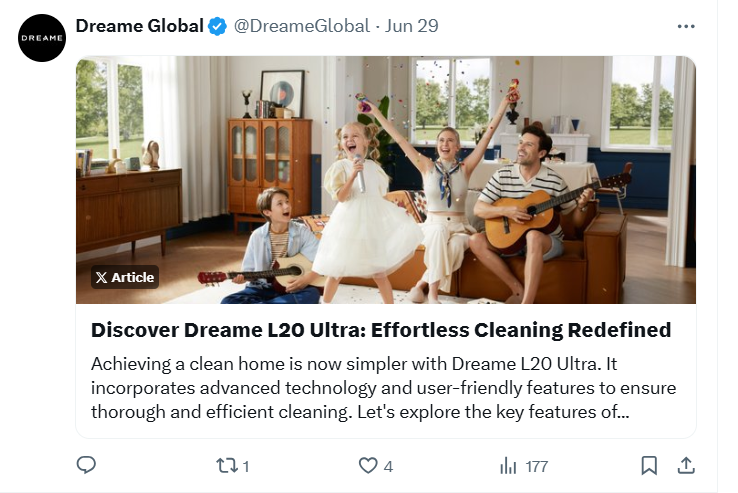Image resolution: width=738 pixels, height=493 pixels.
Task: Click the blue verified badge
Action: (x=217, y=26)
